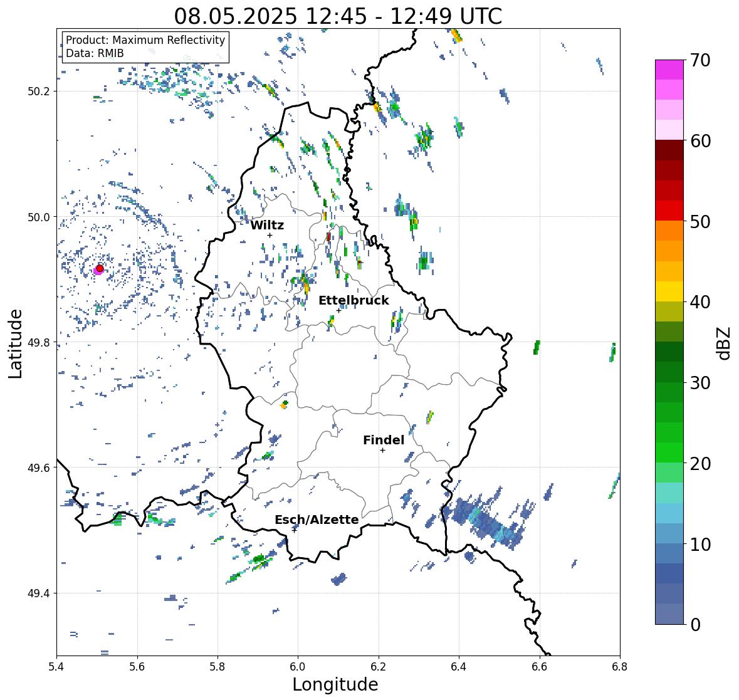The image size is (739, 700).
Task: Click the Wiltz city label
Action: point(267,225)
